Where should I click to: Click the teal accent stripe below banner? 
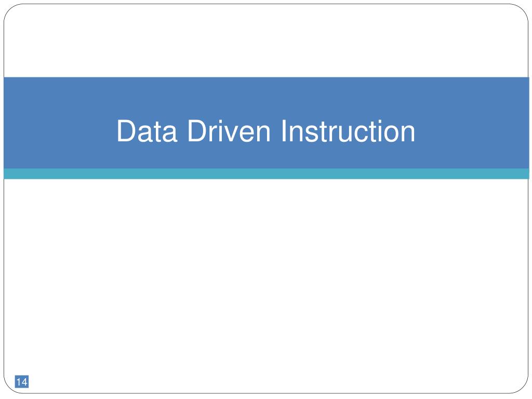point(267,174)
